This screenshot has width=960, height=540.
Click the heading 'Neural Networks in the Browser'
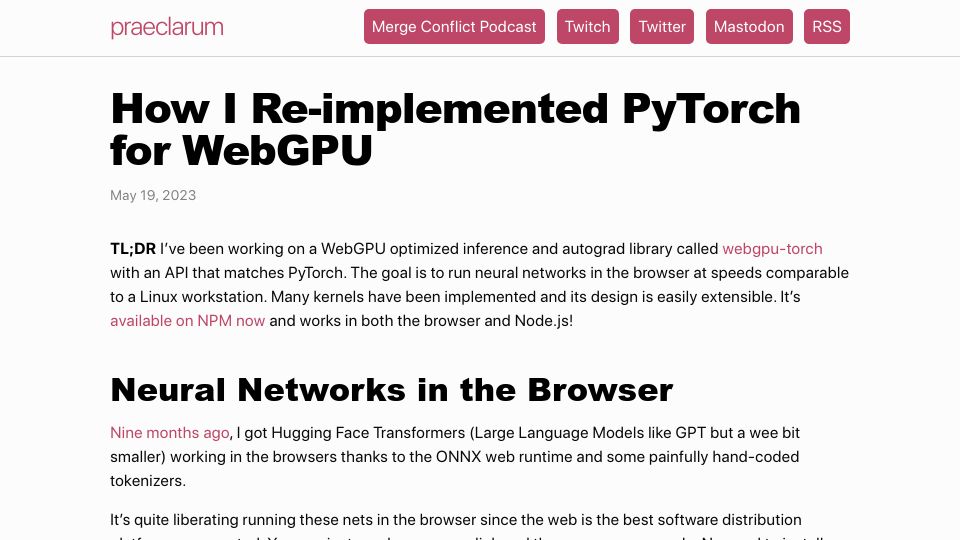click(392, 390)
